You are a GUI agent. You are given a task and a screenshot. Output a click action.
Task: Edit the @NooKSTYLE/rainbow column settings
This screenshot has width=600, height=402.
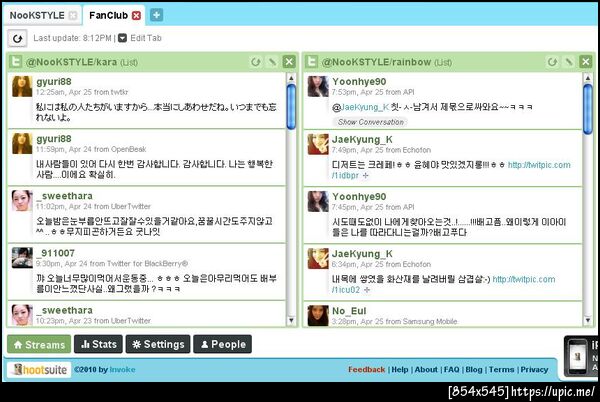pyautogui.click(x=569, y=62)
